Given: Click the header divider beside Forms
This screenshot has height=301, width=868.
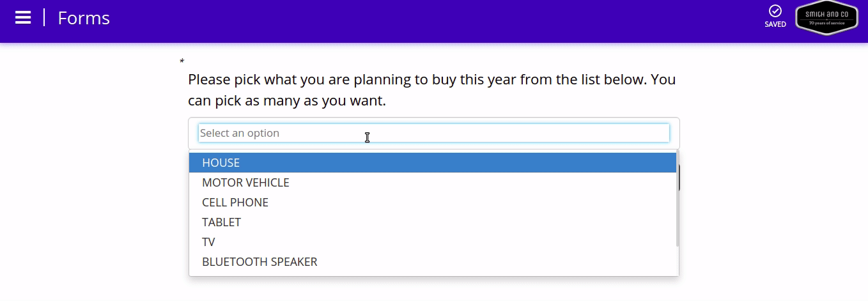Looking at the screenshot, I should point(44,18).
